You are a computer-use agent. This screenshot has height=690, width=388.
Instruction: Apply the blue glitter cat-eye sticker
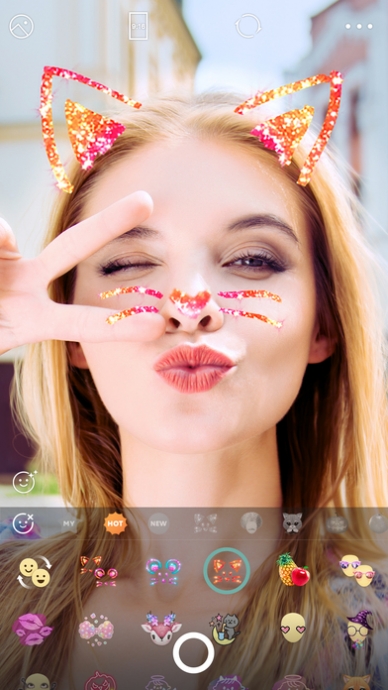pyautogui.click(x=163, y=571)
